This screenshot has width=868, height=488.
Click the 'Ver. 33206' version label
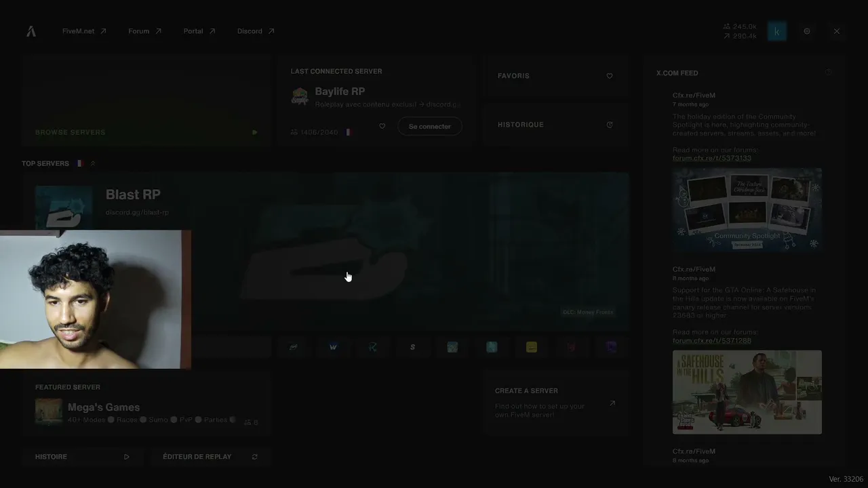pyautogui.click(x=846, y=479)
